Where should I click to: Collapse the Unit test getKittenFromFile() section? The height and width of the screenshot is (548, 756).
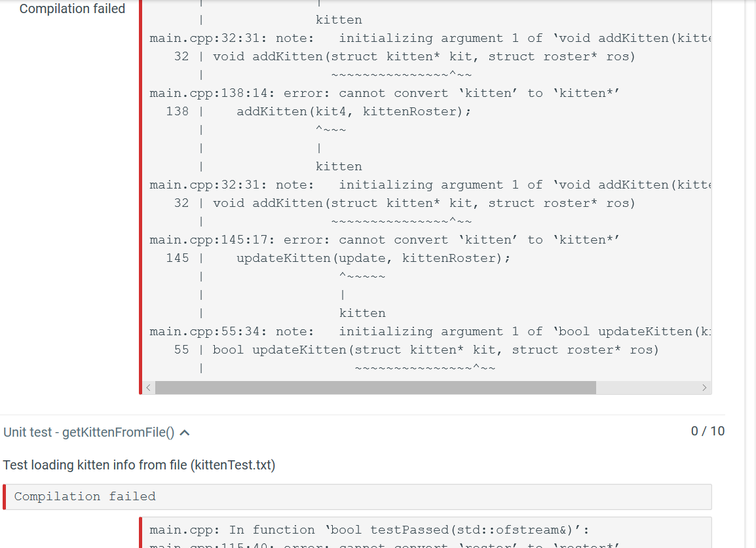click(185, 432)
